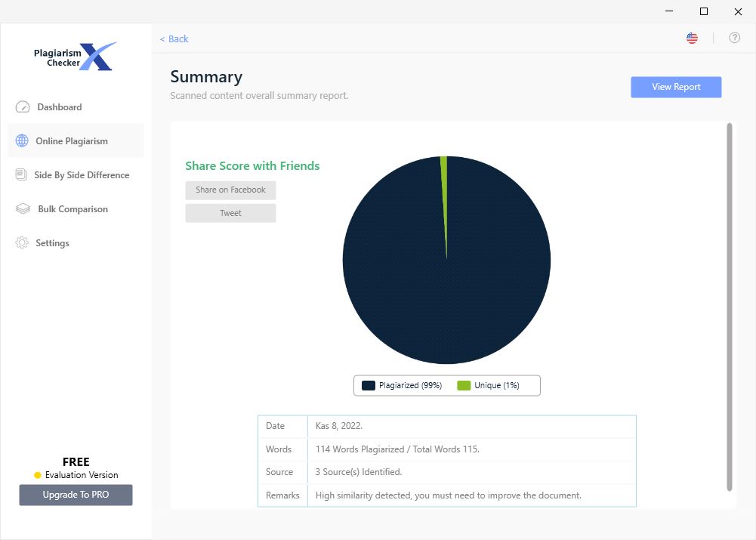Click the Settings gear icon

pos(22,242)
